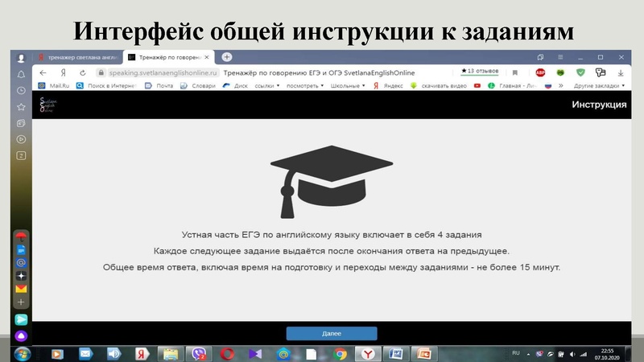Open bookmarks star in the sidebar

(21, 107)
